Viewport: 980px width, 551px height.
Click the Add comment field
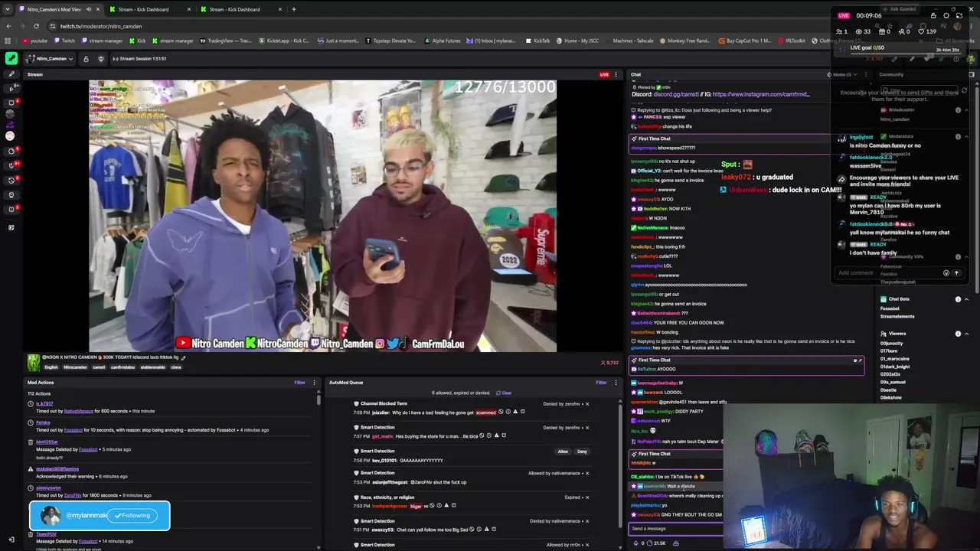[888, 273]
